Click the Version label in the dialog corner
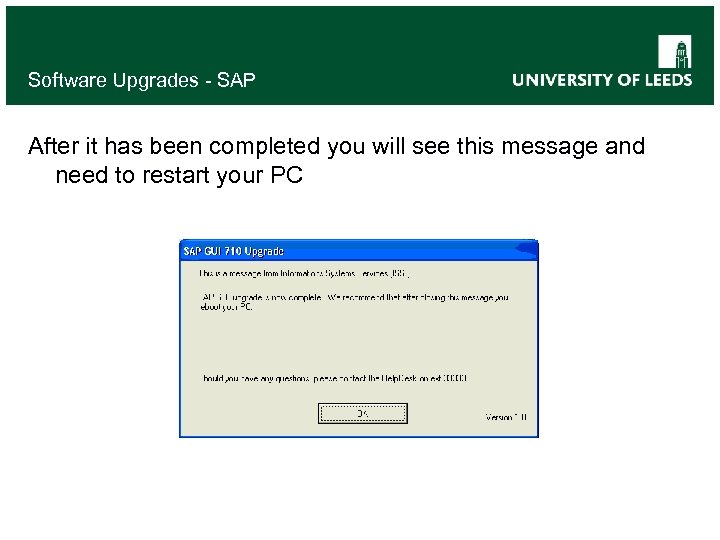The height and width of the screenshot is (540, 720). coord(506,417)
